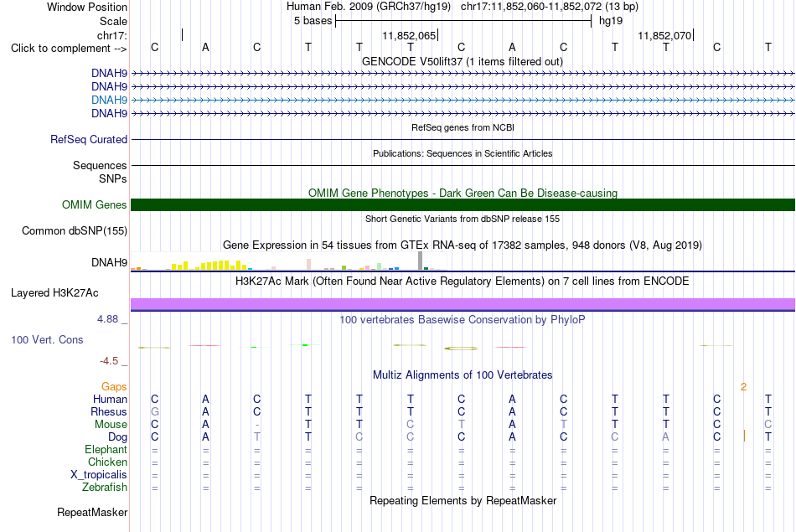Open 'Repeating Elements by RepeatMasker' title
796x532 pixels.
pyautogui.click(x=463, y=500)
